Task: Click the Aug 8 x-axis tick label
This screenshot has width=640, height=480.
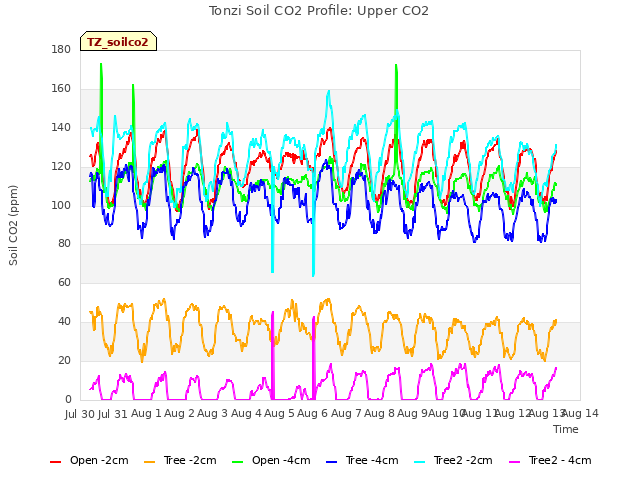Action: 379,414
